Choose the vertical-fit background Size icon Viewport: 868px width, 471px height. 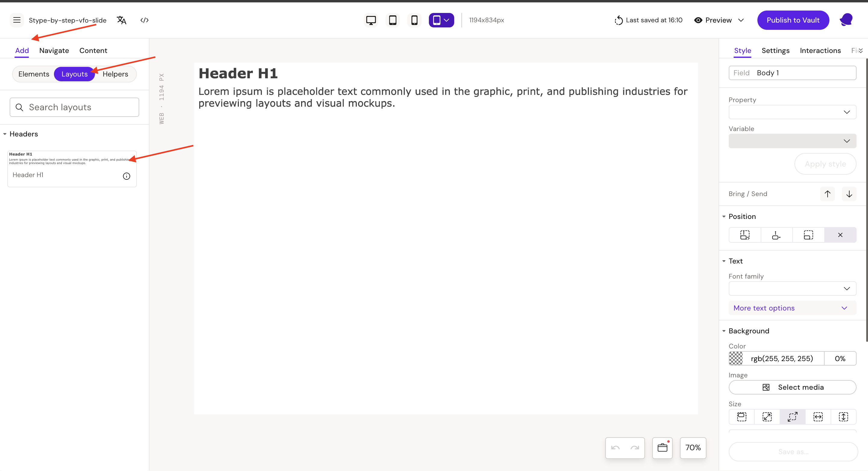(x=843, y=417)
